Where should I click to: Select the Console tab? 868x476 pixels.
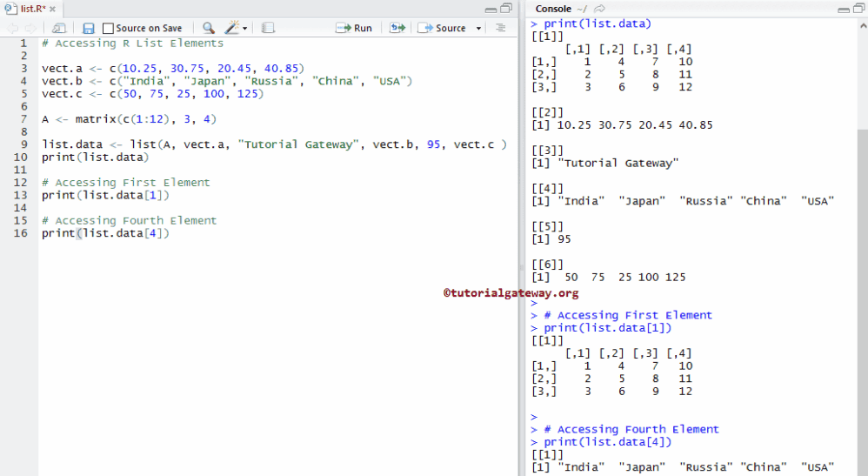553,9
